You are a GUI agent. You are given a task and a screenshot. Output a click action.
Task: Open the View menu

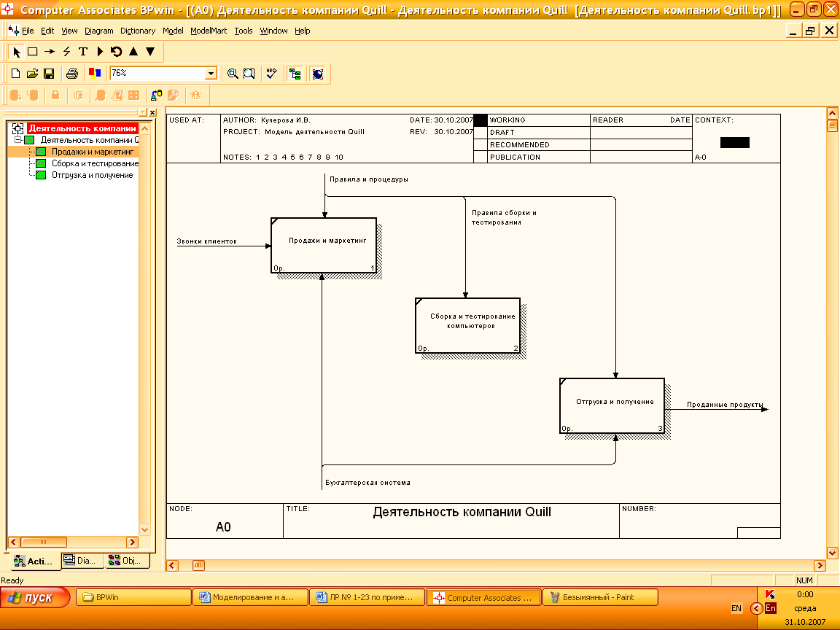click(69, 31)
